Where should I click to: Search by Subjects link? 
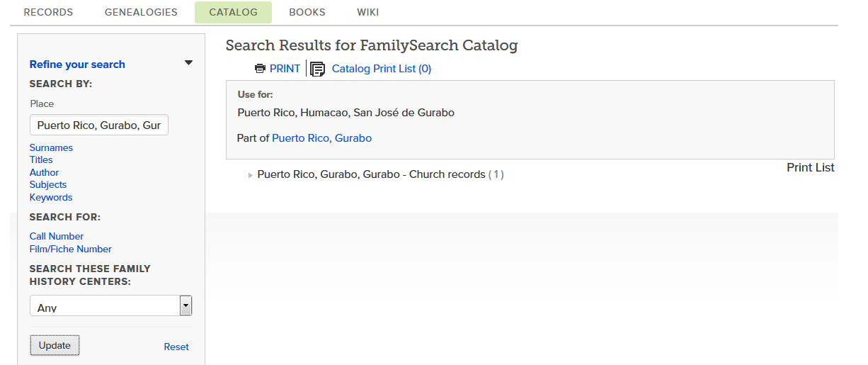[48, 185]
